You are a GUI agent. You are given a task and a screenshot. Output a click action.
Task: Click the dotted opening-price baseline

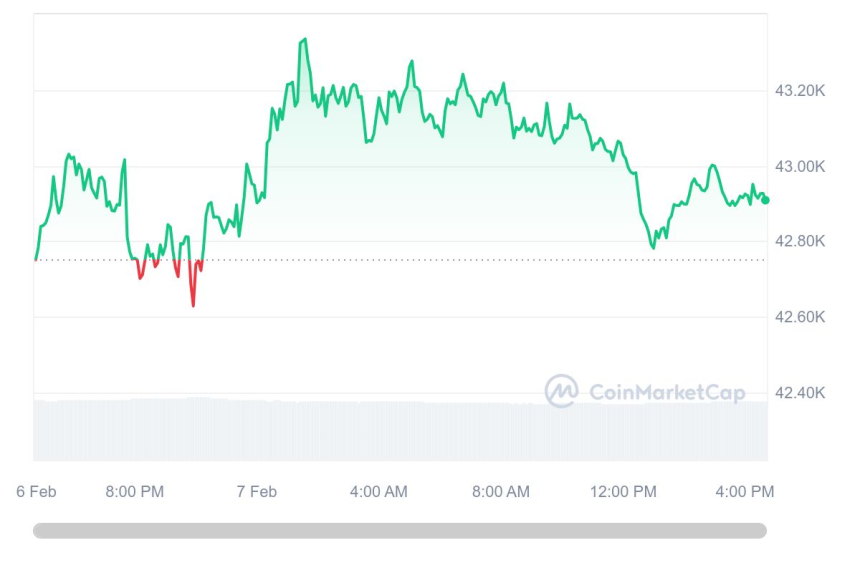point(450,260)
